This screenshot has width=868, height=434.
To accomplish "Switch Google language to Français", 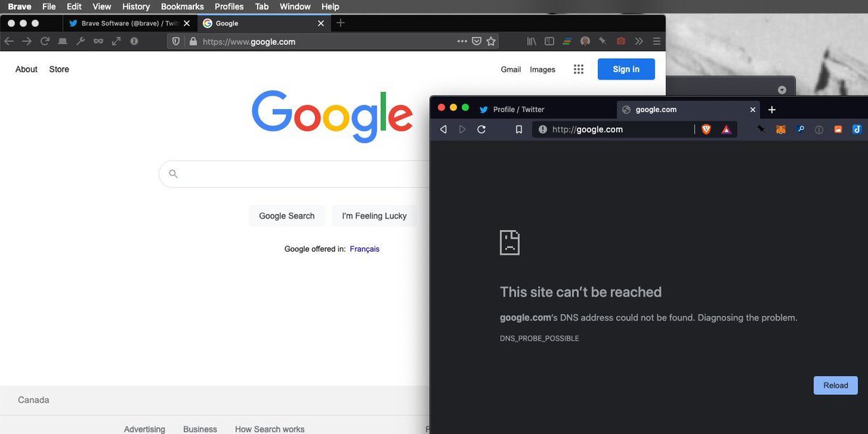I will (364, 249).
